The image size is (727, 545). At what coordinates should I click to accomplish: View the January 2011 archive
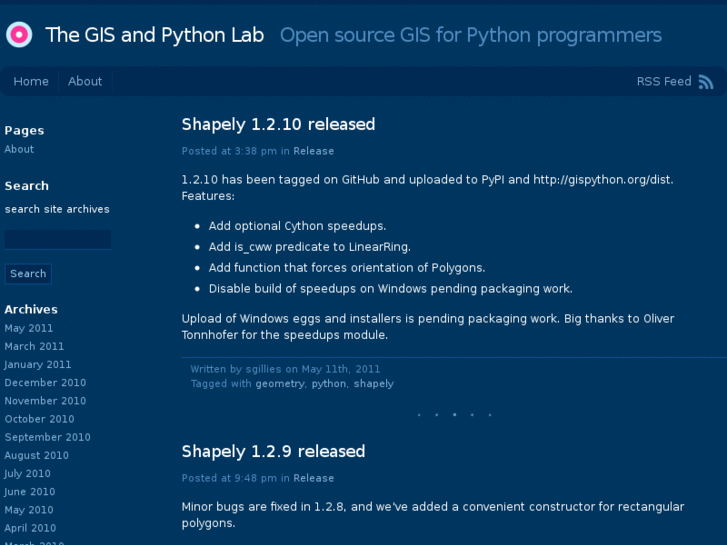click(38, 365)
